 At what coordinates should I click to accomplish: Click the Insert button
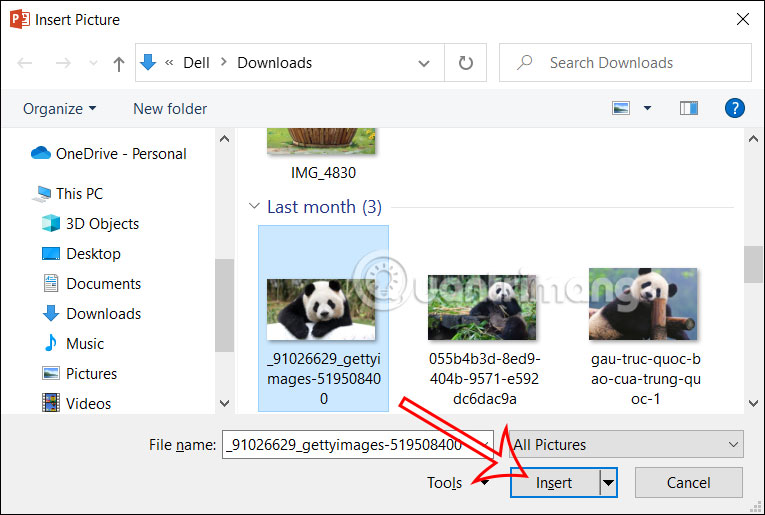(555, 483)
